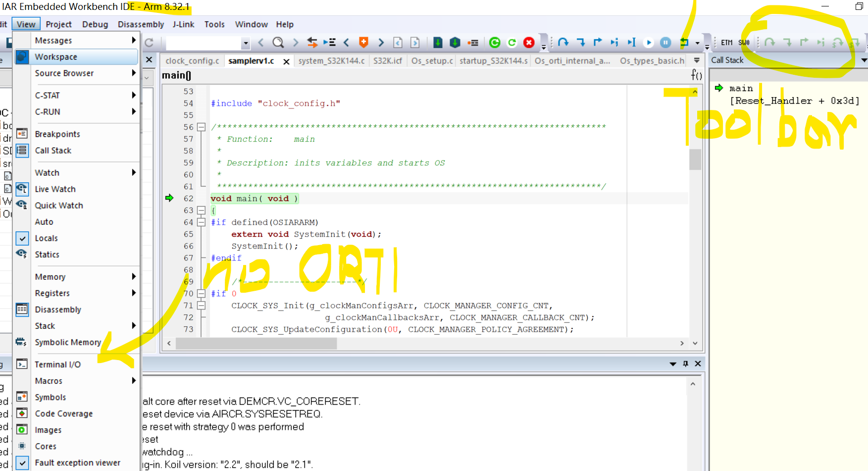The width and height of the screenshot is (868, 471).
Task: Expand the Macros submenu
Action: coord(76,380)
